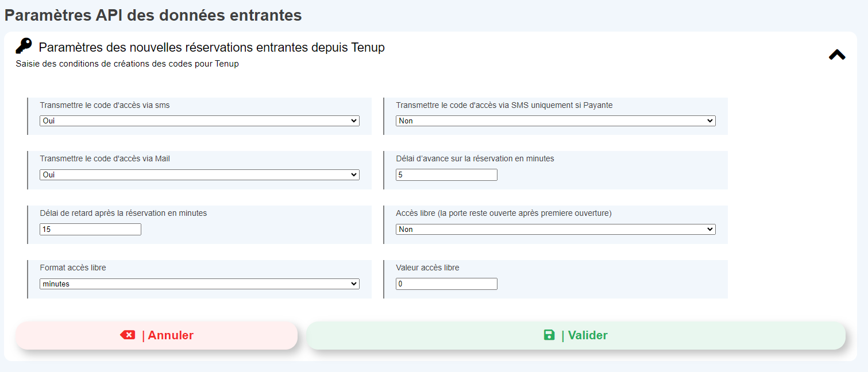Screen dimensions: 868x372
Task: Focus the 'Délai de retard après la réservation' field
Action: [x=90, y=229]
